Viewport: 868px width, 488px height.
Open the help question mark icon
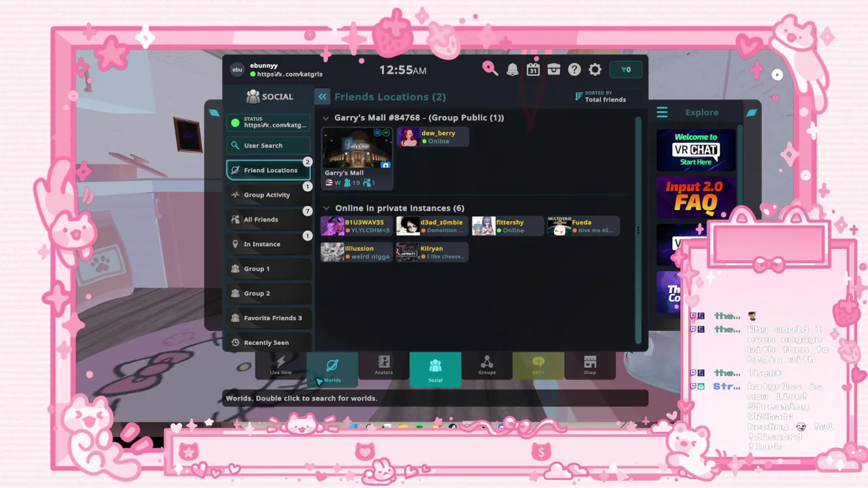pyautogui.click(x=574, y=69)
